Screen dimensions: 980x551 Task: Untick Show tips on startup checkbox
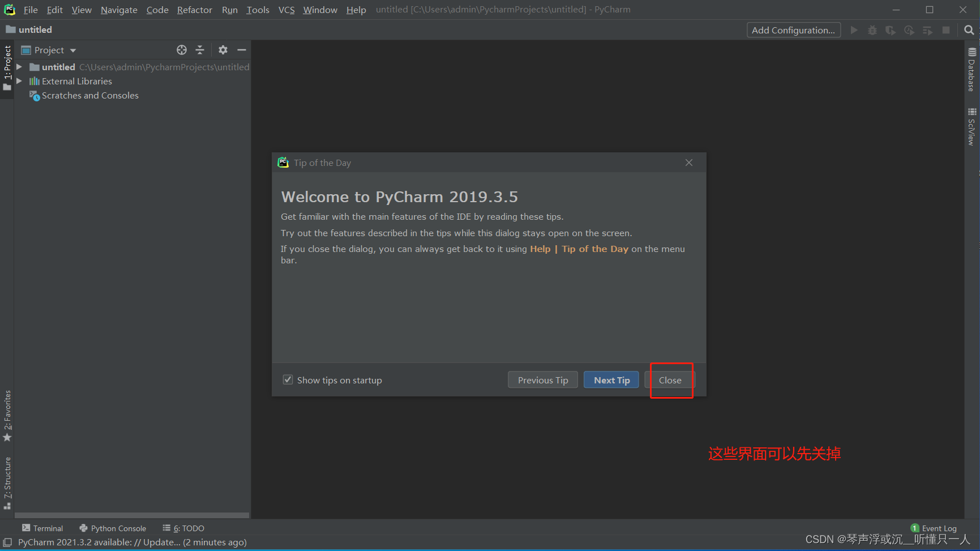[288, 379]
